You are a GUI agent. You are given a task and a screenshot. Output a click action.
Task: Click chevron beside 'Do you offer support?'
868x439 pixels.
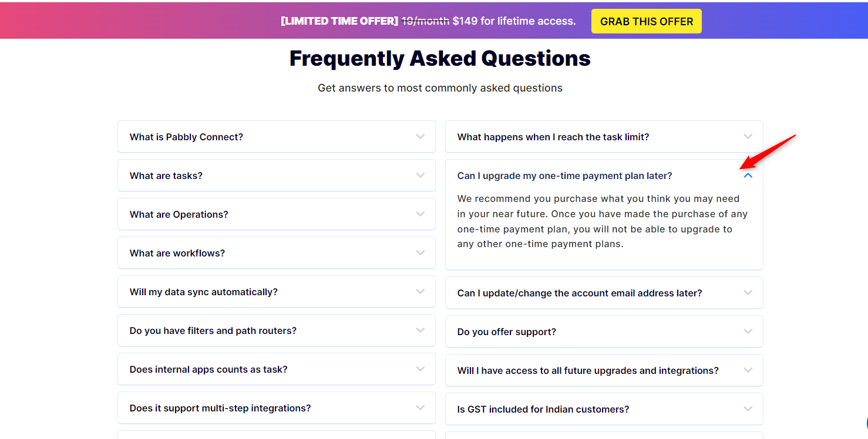click(748, 332)
